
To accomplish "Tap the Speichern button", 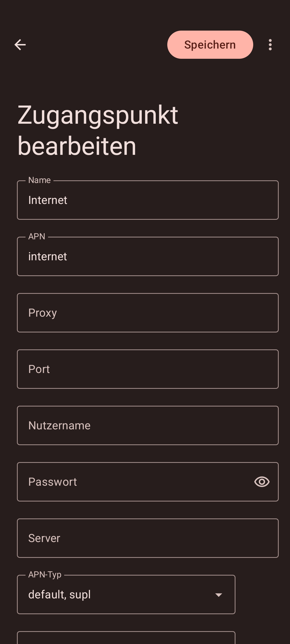I will pyautogui.click(x=210, y=45).
